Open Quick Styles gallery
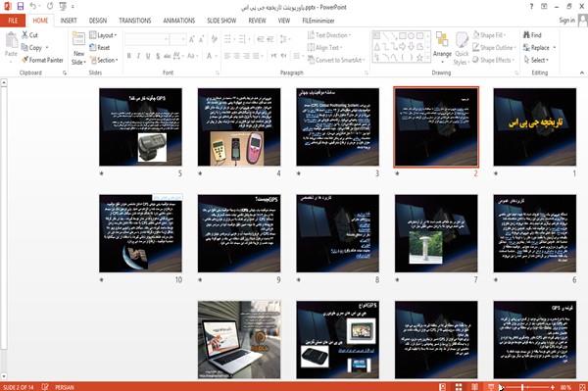 pyautogui.click(x=462, y=49)
